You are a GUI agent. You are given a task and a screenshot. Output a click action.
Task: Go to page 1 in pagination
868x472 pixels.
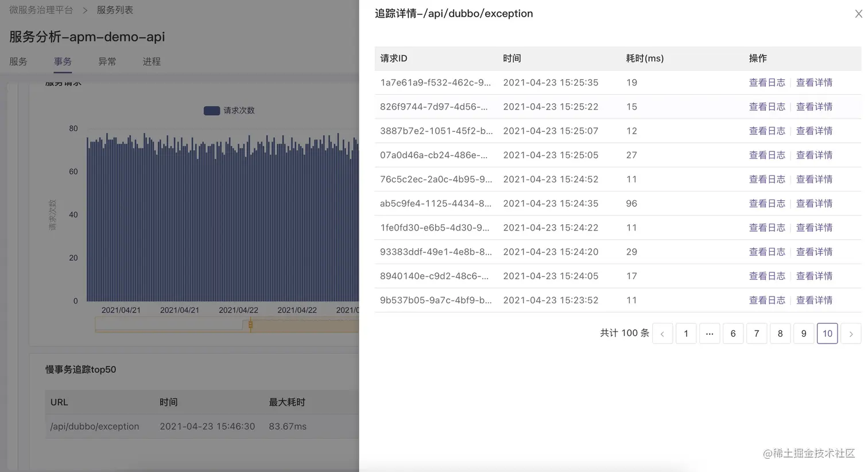coord(686,334)
